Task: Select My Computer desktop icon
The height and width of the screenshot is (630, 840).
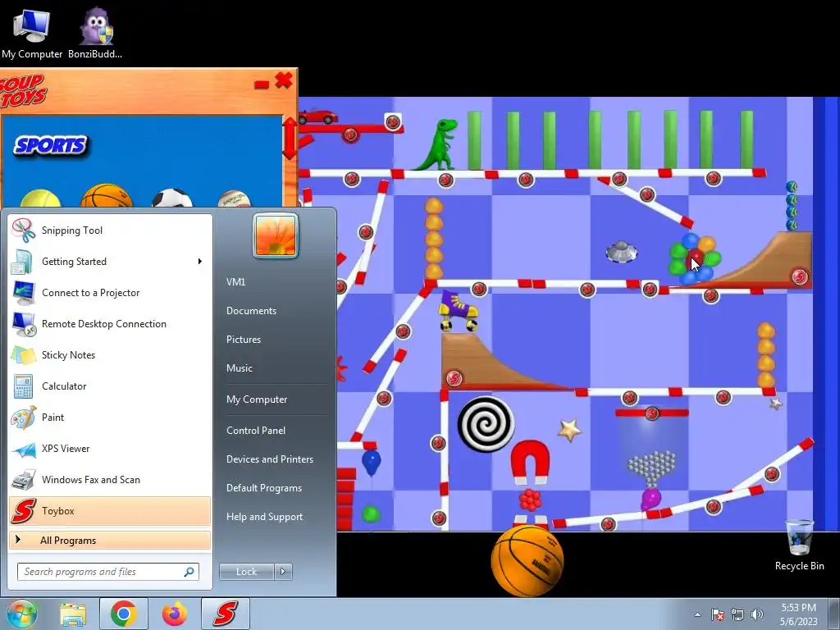Action: tap(32, 33)
